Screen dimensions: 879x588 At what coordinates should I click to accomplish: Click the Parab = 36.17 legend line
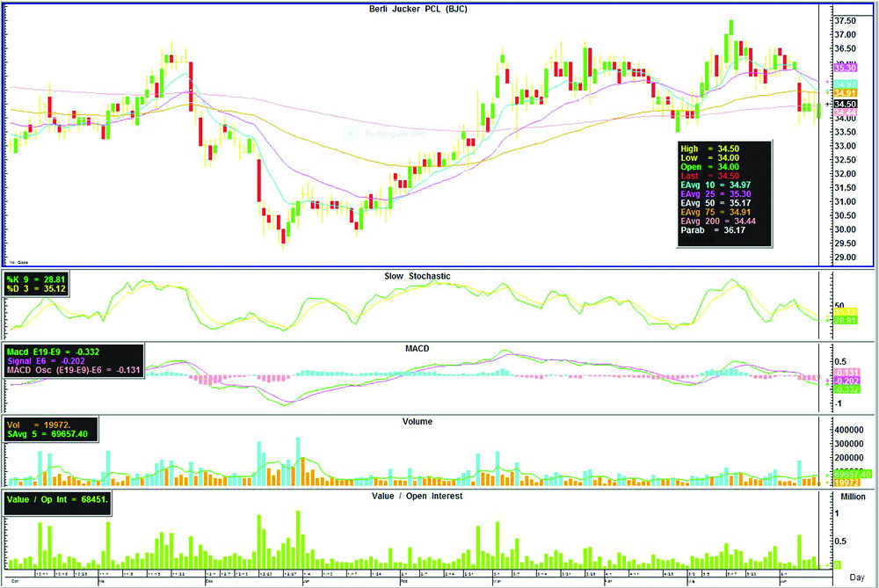(x=713, y=229)
